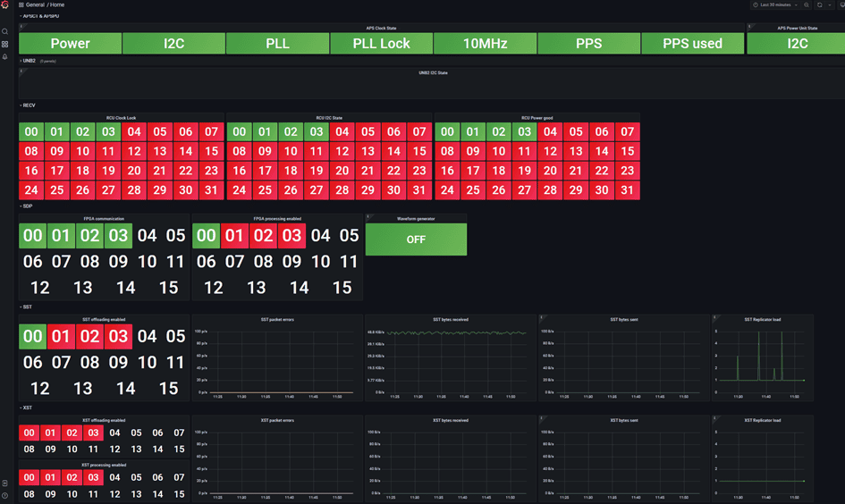Open the XST processing enabled panel title

[104, 465]
